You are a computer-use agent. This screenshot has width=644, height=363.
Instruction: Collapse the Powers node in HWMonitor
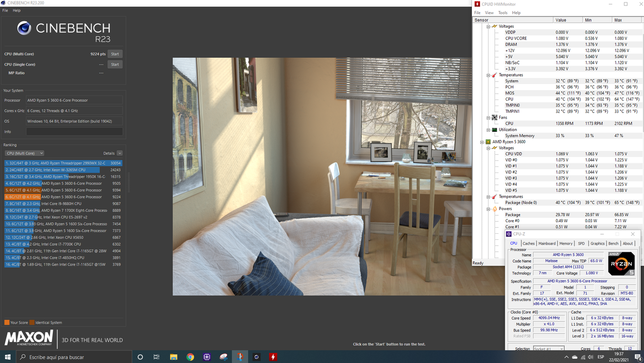[488, 209]
